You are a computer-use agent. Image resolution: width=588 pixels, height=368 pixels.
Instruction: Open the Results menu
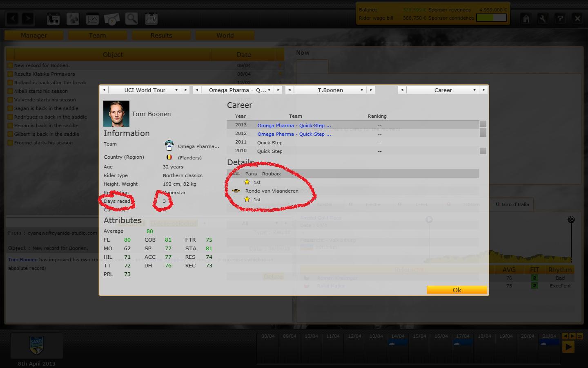click(161, 36)
